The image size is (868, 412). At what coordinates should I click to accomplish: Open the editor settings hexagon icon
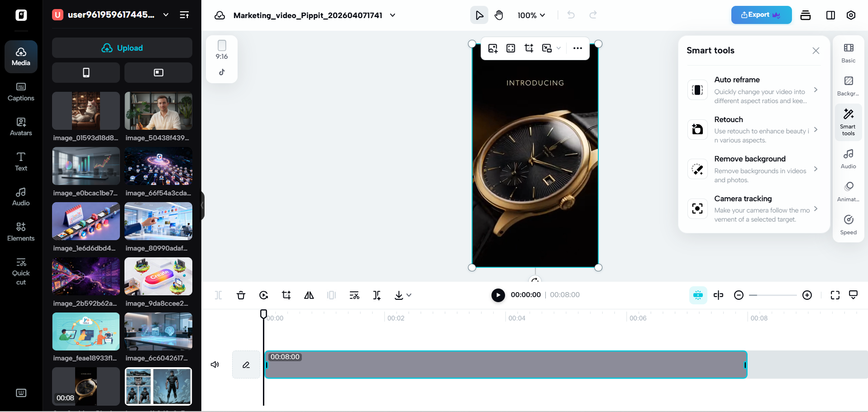(851, 15)
